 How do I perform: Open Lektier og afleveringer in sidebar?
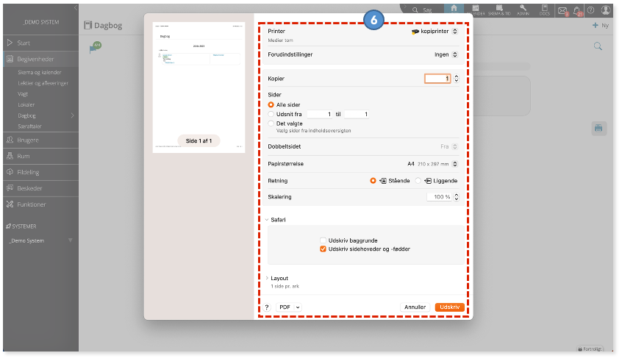pyautogui.click(x=43, y=83)
